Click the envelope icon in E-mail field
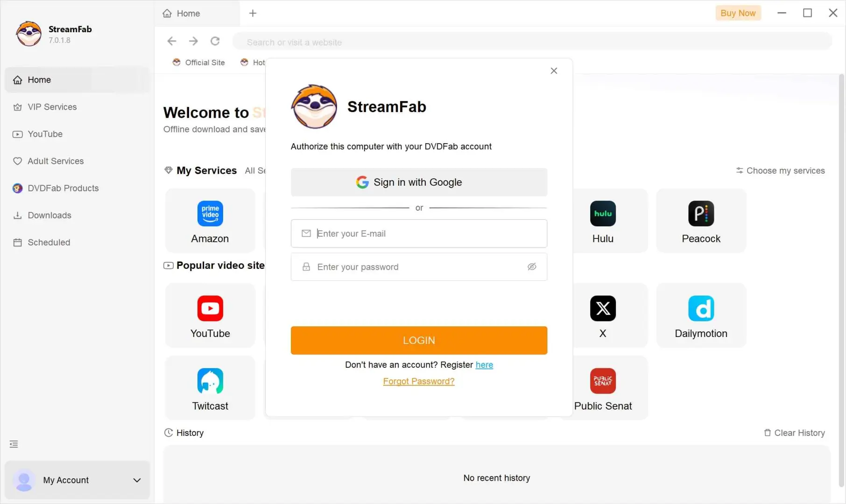This screenshot has height=504, width=846. pos(306,233)
